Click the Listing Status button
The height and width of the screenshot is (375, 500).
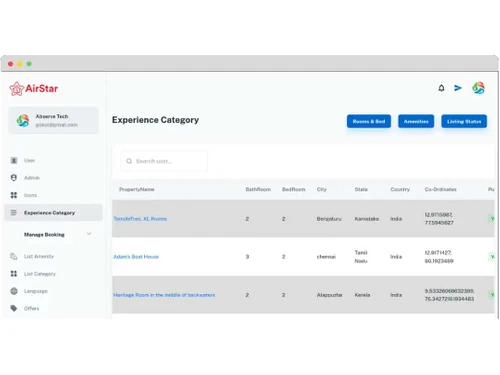point(464,121)
